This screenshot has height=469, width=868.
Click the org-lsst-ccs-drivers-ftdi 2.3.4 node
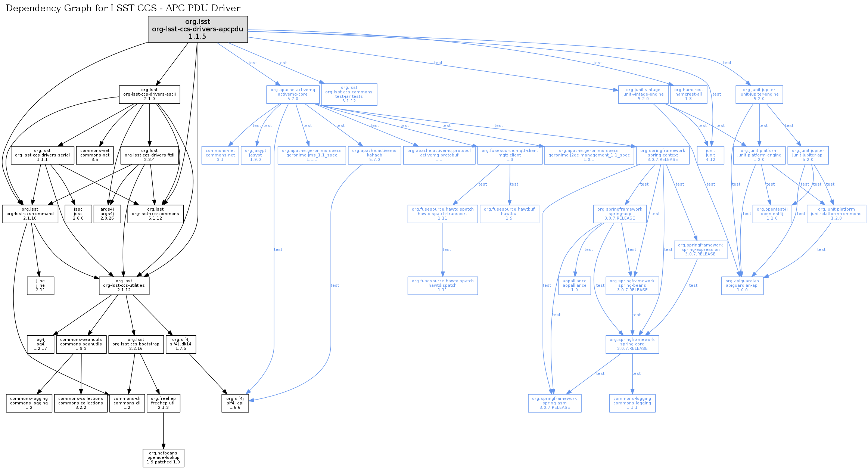click(149, 155)
